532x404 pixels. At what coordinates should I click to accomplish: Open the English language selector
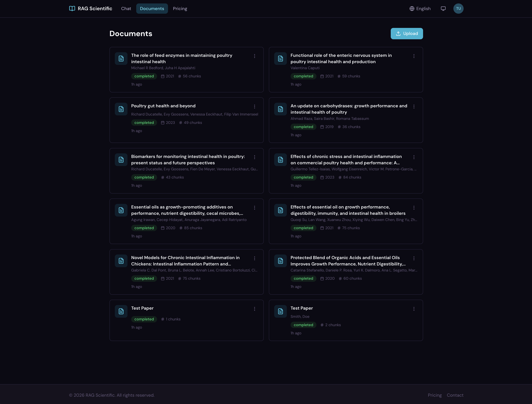(x=420, y=9)
